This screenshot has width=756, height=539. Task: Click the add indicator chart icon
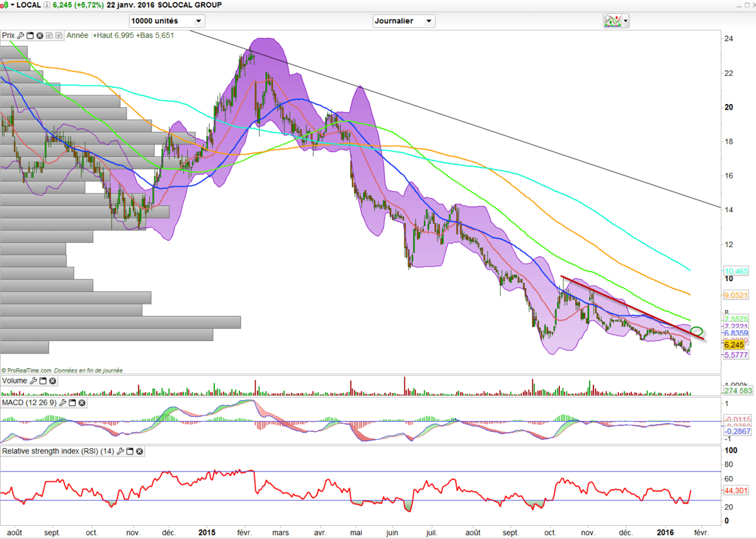[x=612, y=21]
